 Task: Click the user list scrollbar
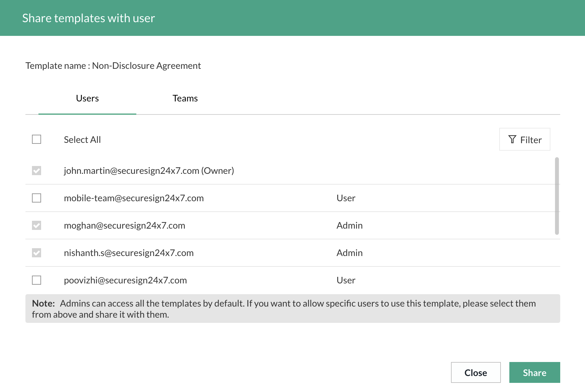click(x=557, y=196)
